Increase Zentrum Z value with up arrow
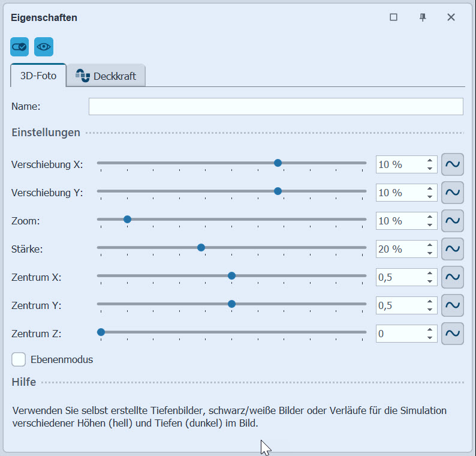The height and width of the screenshot is (456, 476). click(x=430, y=330)
